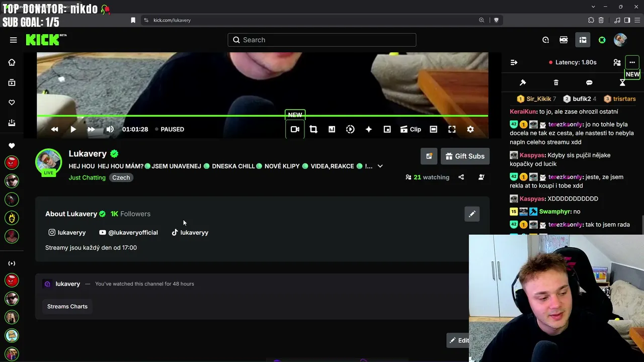
Task: Fast-forward the stream playback
Action: 91,129
